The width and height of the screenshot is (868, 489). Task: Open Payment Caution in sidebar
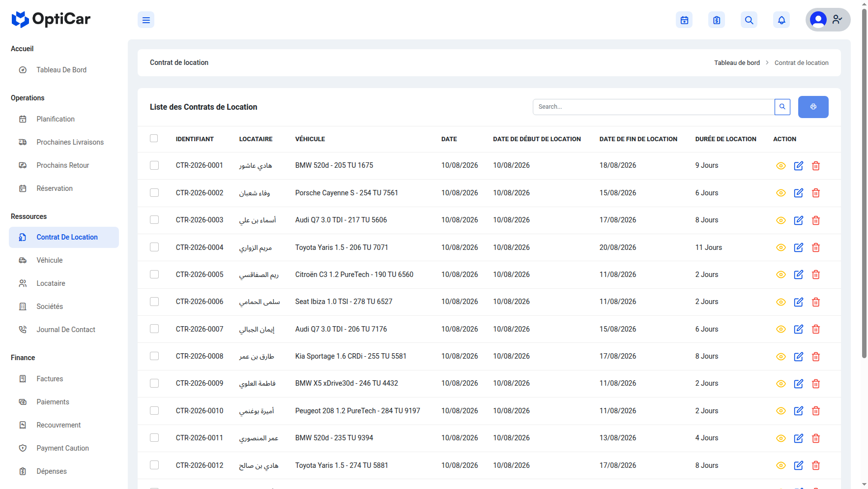click(64, 448)
